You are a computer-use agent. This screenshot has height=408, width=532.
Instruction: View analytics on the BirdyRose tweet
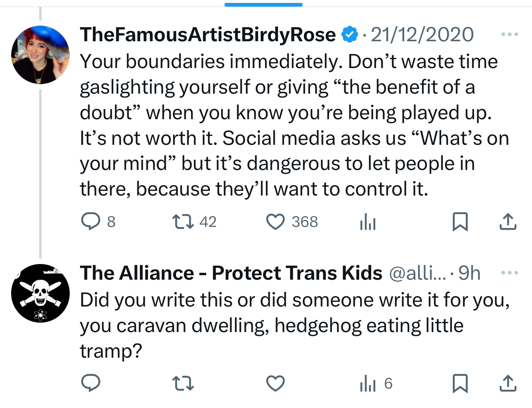[368, 222]
